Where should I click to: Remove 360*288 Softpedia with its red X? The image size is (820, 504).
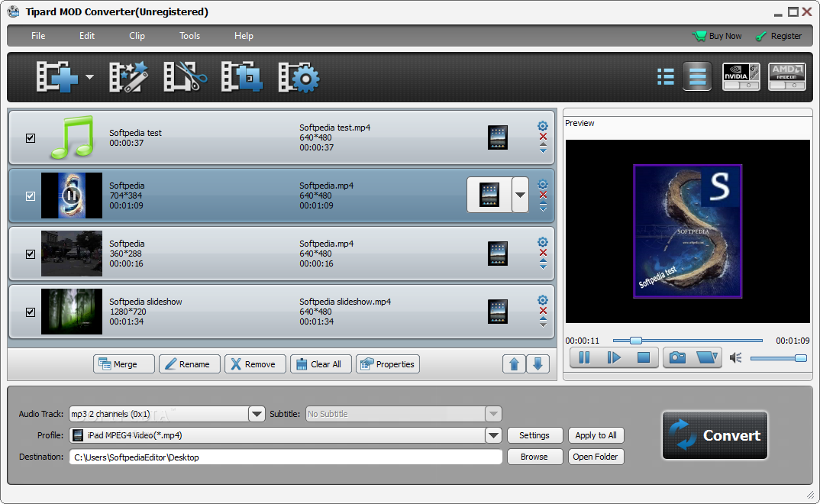[x=543, y=253]
